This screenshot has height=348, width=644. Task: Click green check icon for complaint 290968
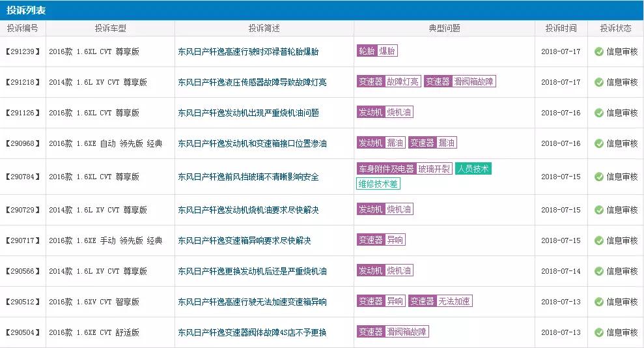(x=599, y=143)
